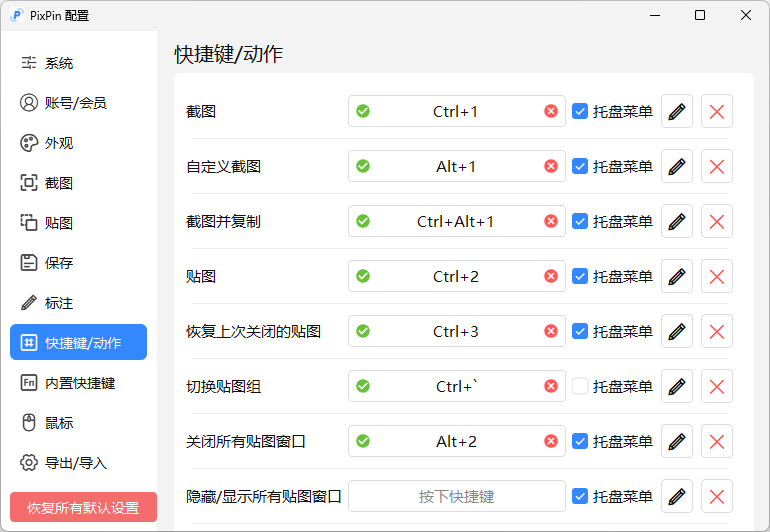Click pencil icon for 关闭所有贴图窗口
Screen dimensions: 770x532
click(x=677, y=441)
